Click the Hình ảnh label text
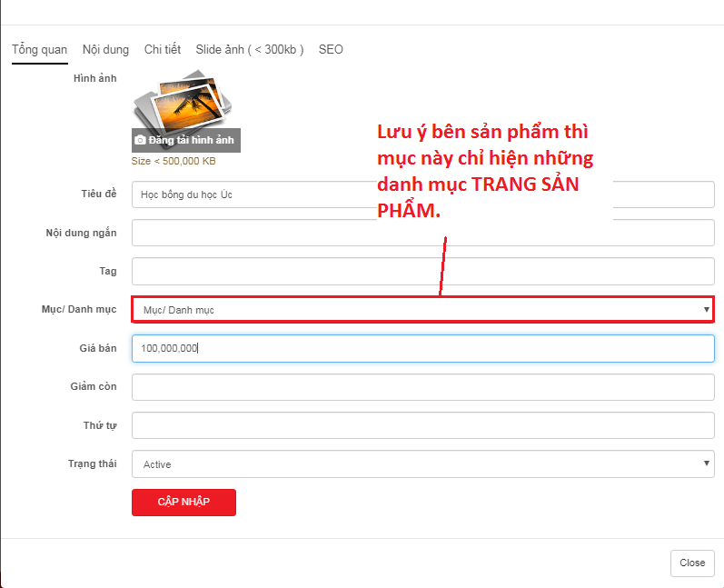The height and width of the screenshot is (588, 724). tap(94, 79)
